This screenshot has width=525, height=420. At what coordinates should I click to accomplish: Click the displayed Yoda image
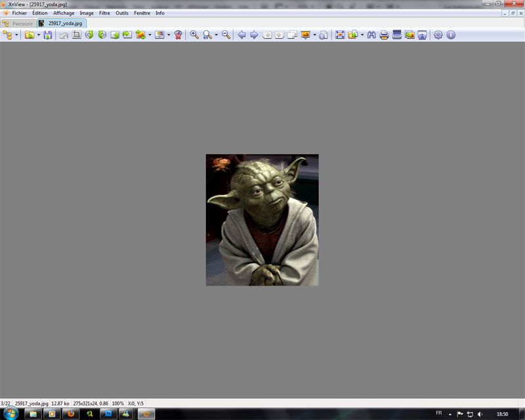(x=262, y=220)
